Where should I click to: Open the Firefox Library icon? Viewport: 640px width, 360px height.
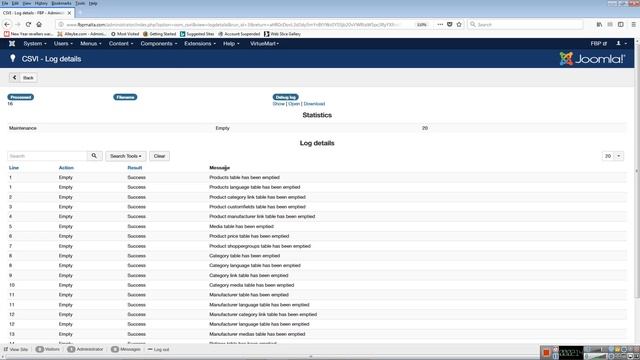[x=599, y=24]
